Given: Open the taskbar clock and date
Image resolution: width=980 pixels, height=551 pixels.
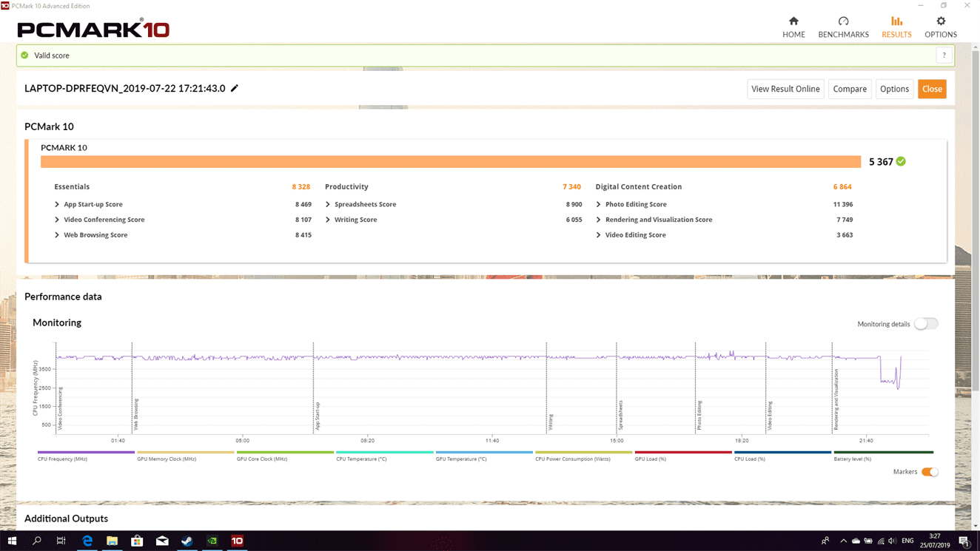Looking at the screenshot, I should 935,541.
